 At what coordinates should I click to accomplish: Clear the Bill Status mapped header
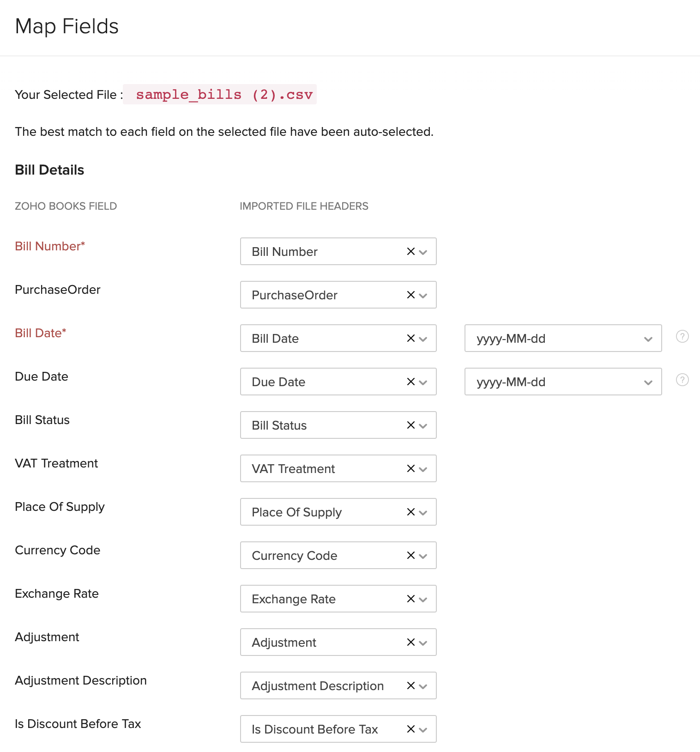tap(410, 425)
